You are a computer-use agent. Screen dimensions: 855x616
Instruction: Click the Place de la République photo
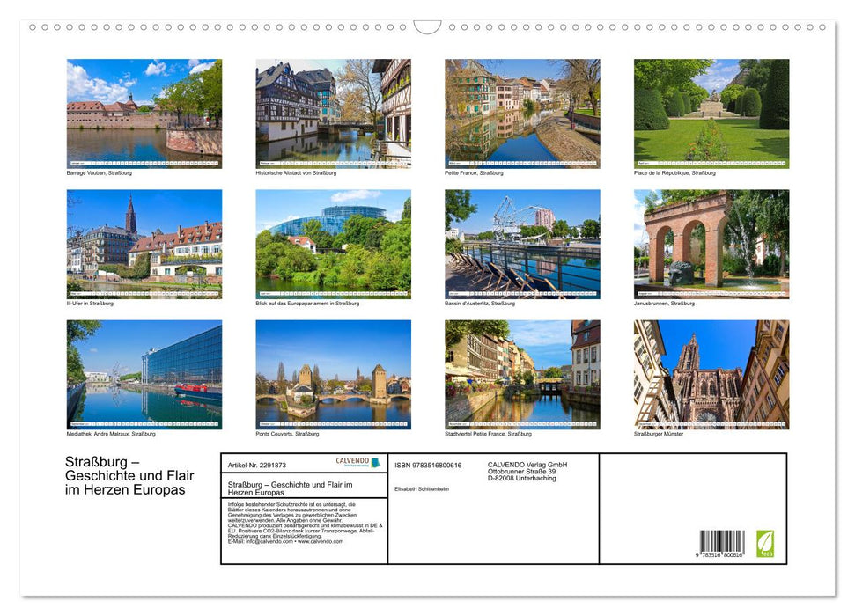click(711, 114)
